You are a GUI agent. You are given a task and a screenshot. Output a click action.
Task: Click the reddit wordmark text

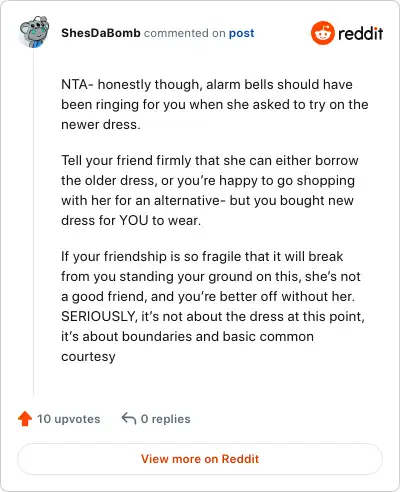pyautogui.click(x=360, y=33)
